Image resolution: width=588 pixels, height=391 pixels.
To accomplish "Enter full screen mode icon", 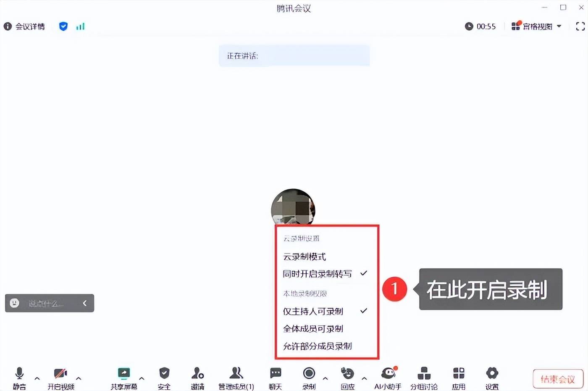I will coord(580,26).
